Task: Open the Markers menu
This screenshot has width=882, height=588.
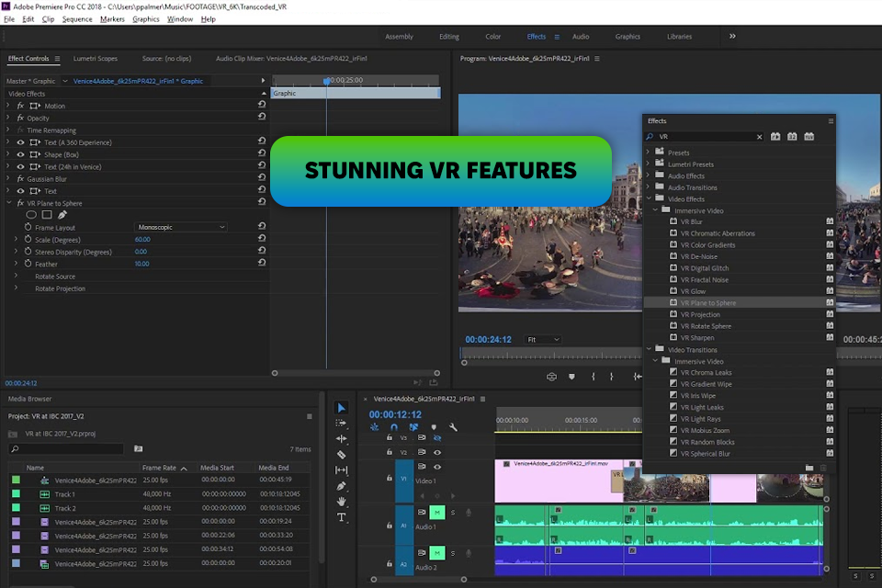Action: 112,19
